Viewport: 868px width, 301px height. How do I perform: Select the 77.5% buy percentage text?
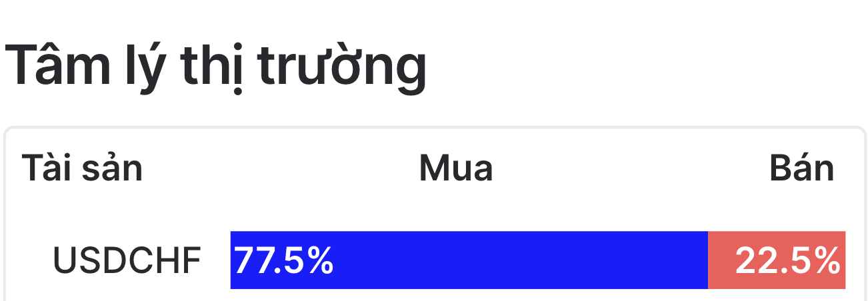pyautogui.click(x=284, y=260)
